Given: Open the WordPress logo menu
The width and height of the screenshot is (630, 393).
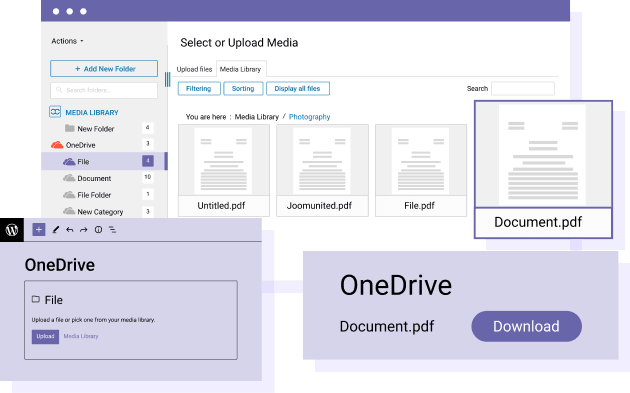Looking at the screenshot, I should tap(12, 230).
